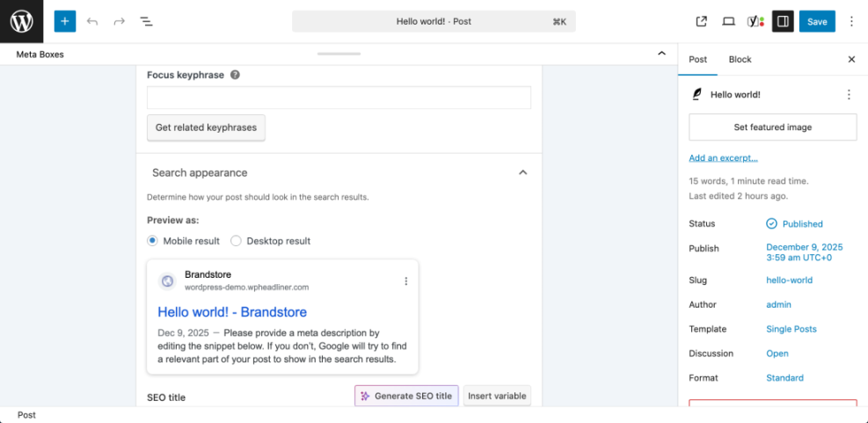
Task: Open the block inserter plus button
Action: click(65, 22)
